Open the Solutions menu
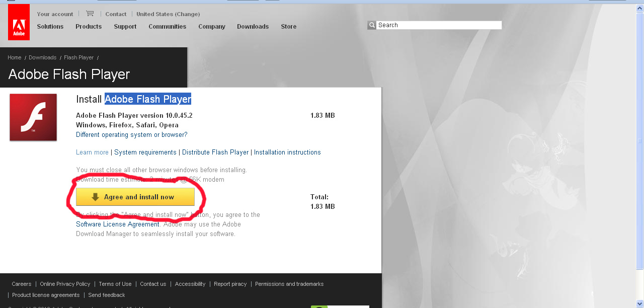Image resolution: width=644 pixels, height=308 pixels. point(50,27)
